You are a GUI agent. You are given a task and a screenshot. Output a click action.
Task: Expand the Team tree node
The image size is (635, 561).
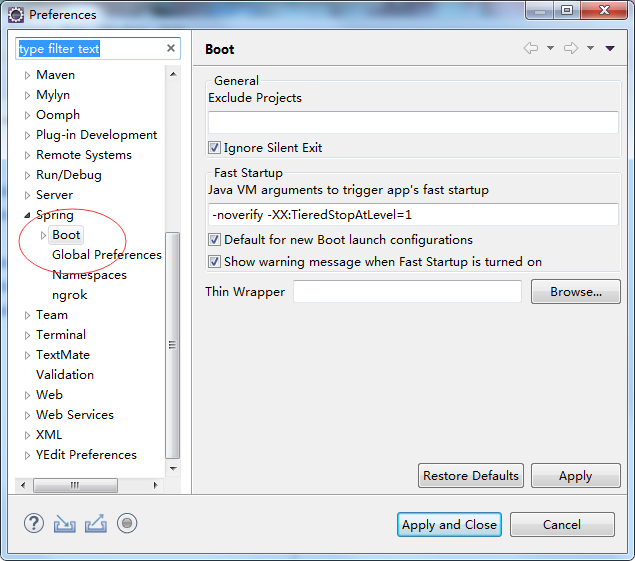click(x=27, y=316)
